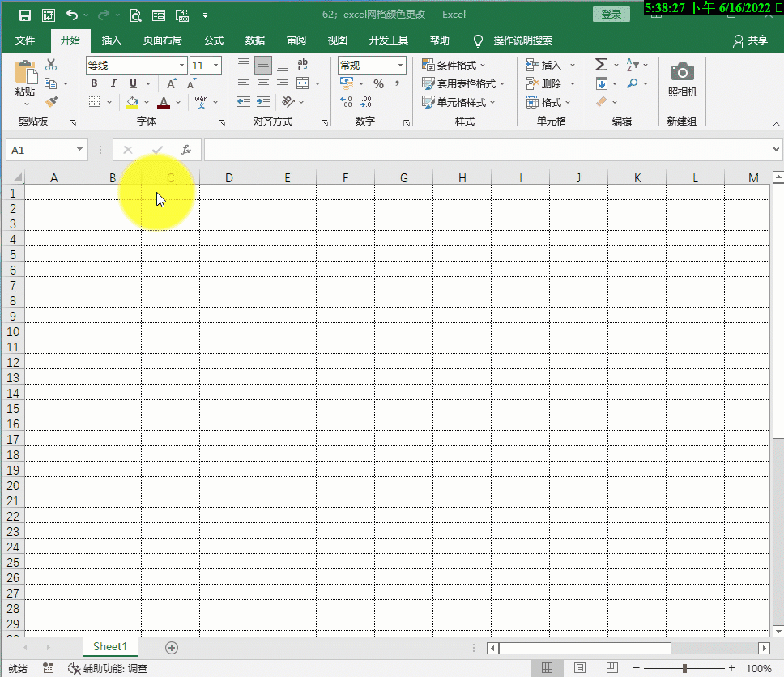Select Normal view icon in status bar
This screenshot has width=784, height=677.
pyautogui.click(x=547, y=668)
